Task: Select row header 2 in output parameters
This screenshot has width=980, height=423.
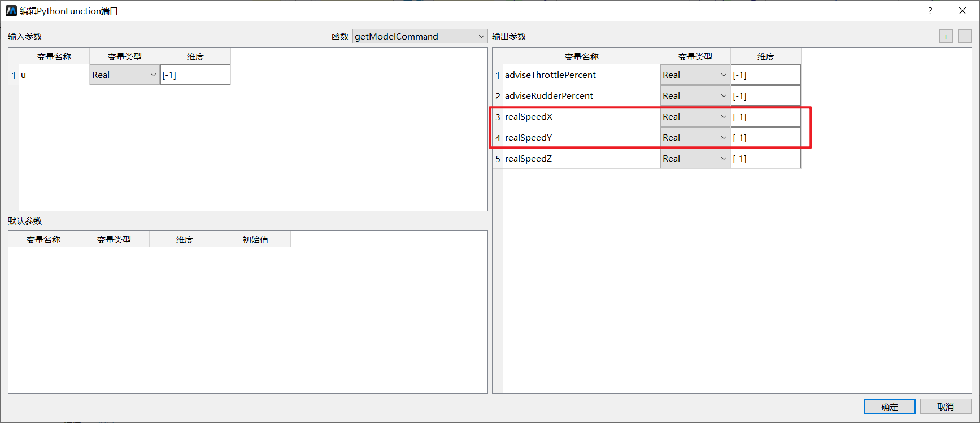Action: coord(498,95)
